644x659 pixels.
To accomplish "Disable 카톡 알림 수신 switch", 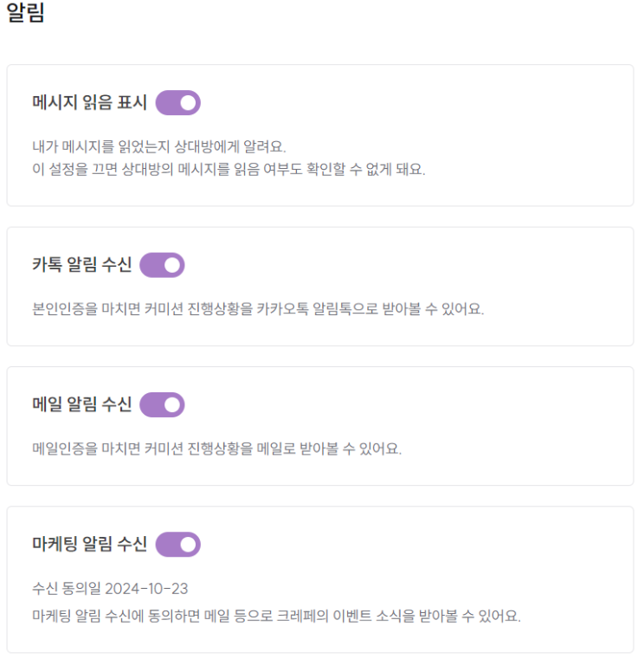I will (162, 265).
